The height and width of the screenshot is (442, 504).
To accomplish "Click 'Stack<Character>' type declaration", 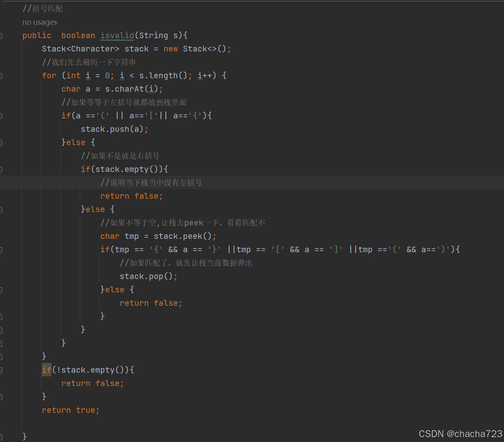I will coord(81,49).
